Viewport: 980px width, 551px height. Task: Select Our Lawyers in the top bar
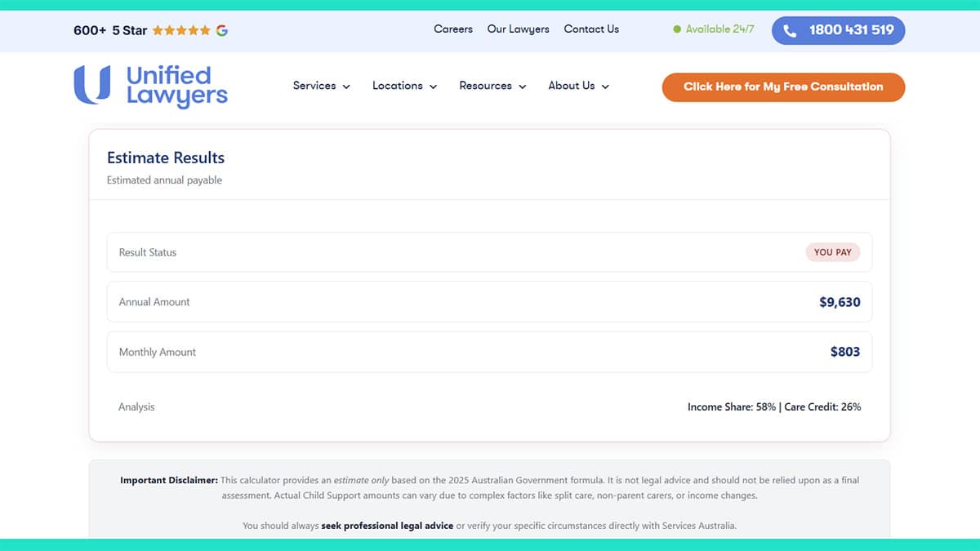tap(518, 29)
